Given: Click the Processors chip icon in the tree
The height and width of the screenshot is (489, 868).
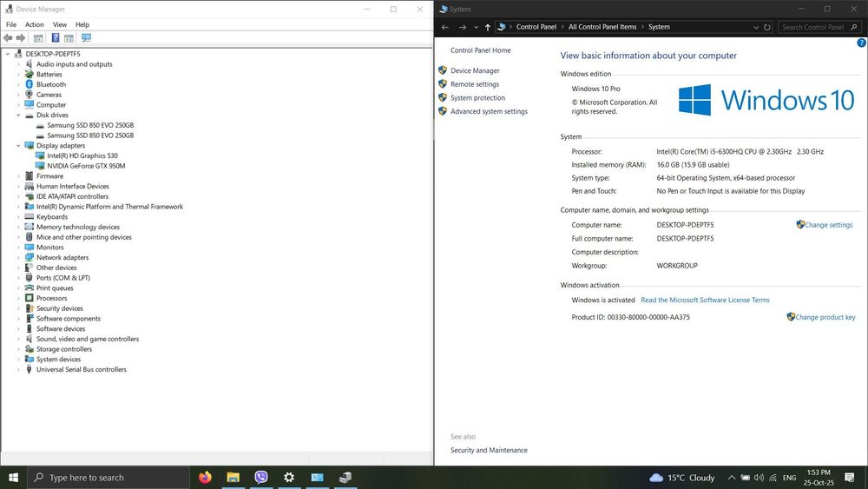Looking at the screenshot, I should [x=30, y=298].
